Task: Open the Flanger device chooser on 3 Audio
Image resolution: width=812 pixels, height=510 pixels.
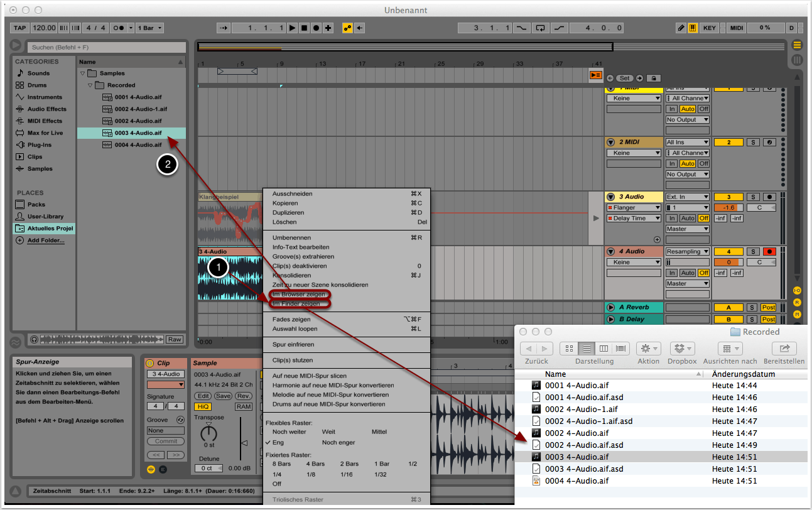Action: [634, 207]
